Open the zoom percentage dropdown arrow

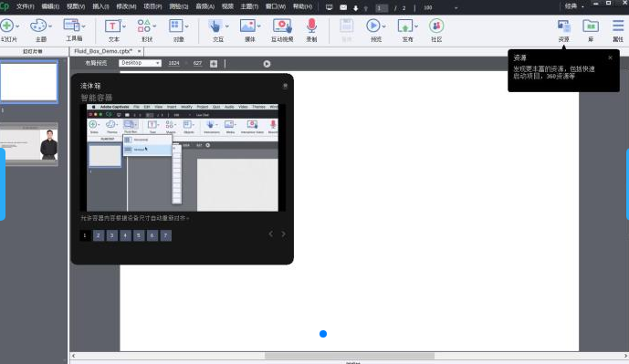456,8
